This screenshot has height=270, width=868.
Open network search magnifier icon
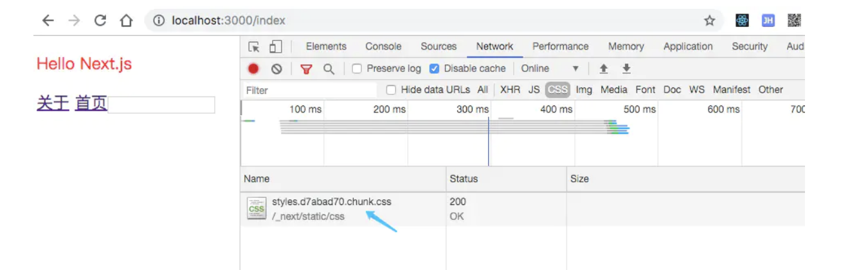coord(329,69)
